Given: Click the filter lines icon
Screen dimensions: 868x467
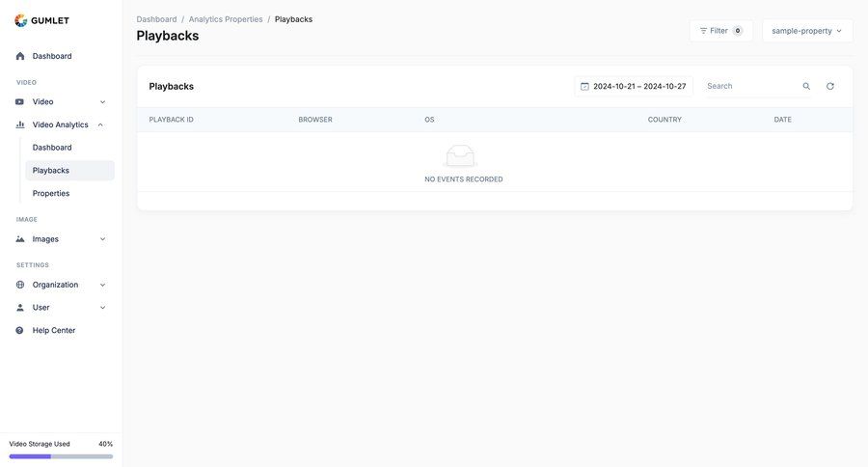Looking at the screenshot, I should tap(704, 31).
